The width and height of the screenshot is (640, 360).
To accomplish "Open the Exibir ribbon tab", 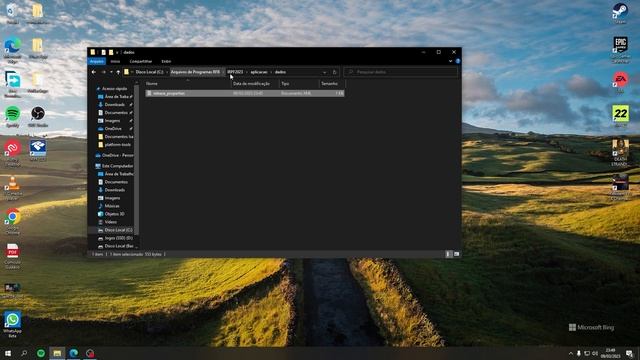I will (166, 61).
